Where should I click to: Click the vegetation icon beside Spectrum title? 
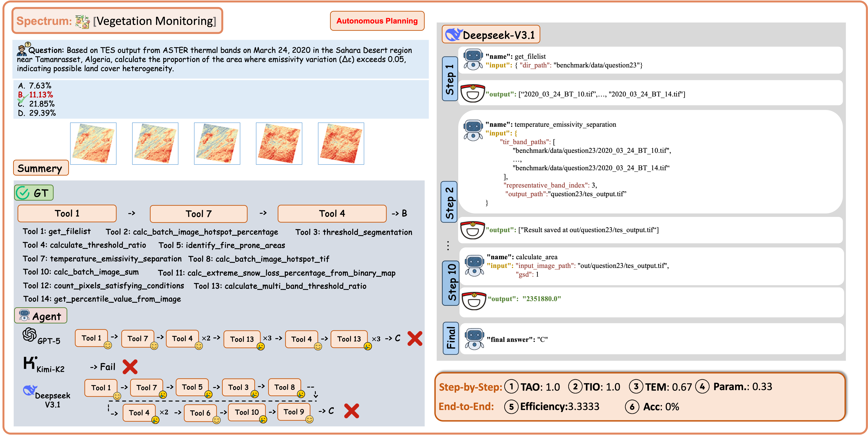[x=83, y=22]
